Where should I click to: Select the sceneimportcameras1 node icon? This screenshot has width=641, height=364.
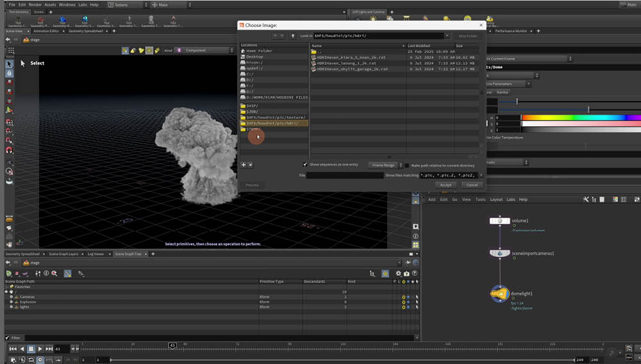coord(499,253)
